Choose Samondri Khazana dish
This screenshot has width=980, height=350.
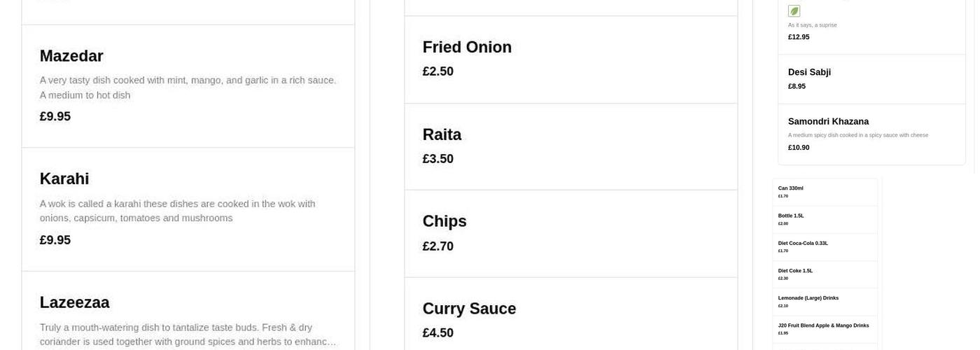click(828, 122)
